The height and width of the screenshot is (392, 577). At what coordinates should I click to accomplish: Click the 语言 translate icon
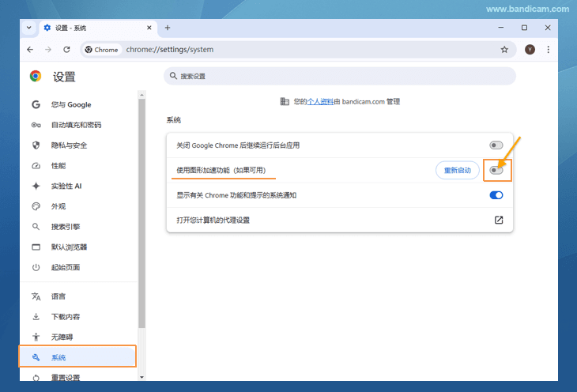36,296
